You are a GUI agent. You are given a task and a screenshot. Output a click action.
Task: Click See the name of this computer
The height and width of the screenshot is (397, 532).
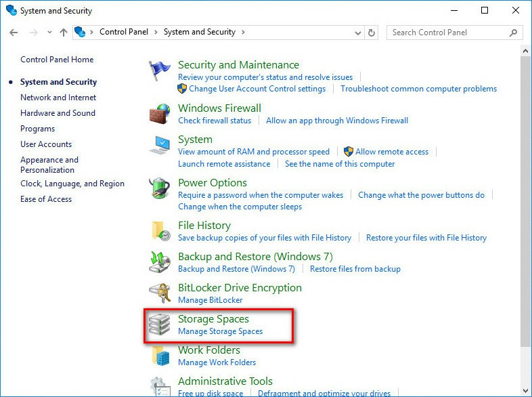click(x=340, y=164)
